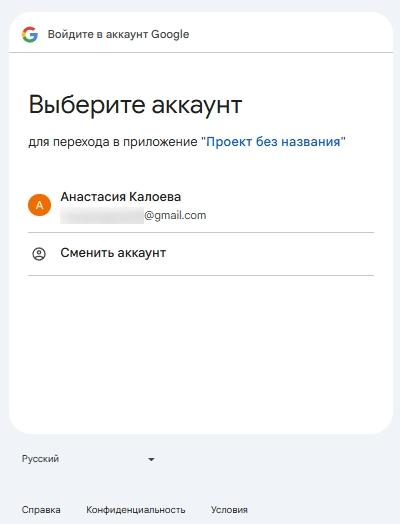
Task: Click the orange "A" account avatar
Action: [39, 205]
